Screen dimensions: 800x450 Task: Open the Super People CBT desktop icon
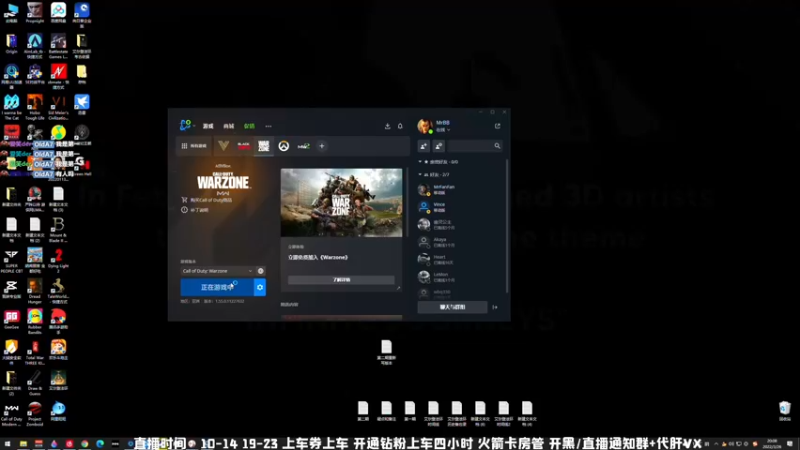[x=11, y=261]
